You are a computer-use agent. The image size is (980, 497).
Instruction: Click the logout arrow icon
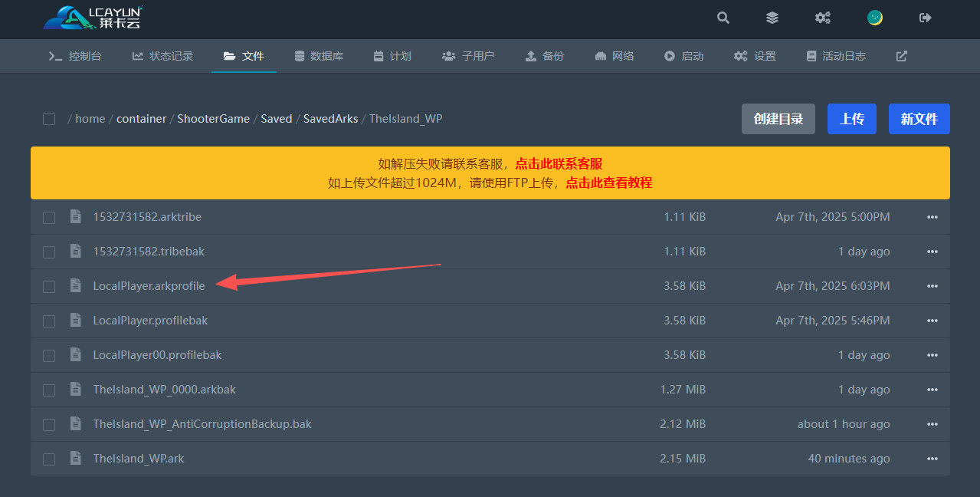tap(926, 18)
